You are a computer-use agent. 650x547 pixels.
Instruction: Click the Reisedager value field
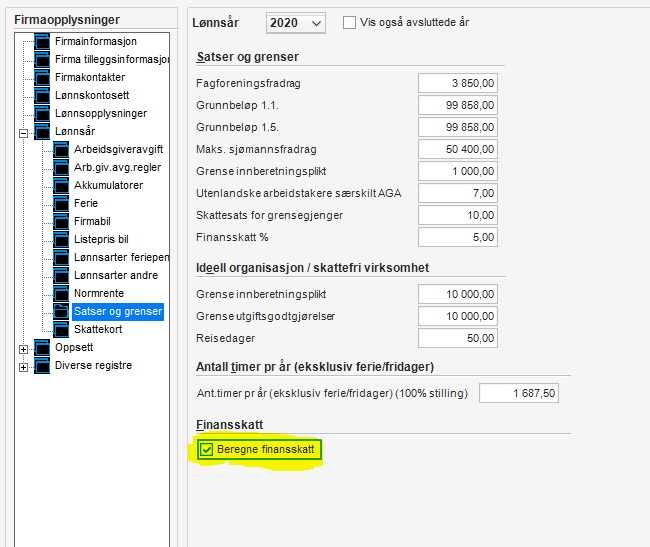(458, 338)
